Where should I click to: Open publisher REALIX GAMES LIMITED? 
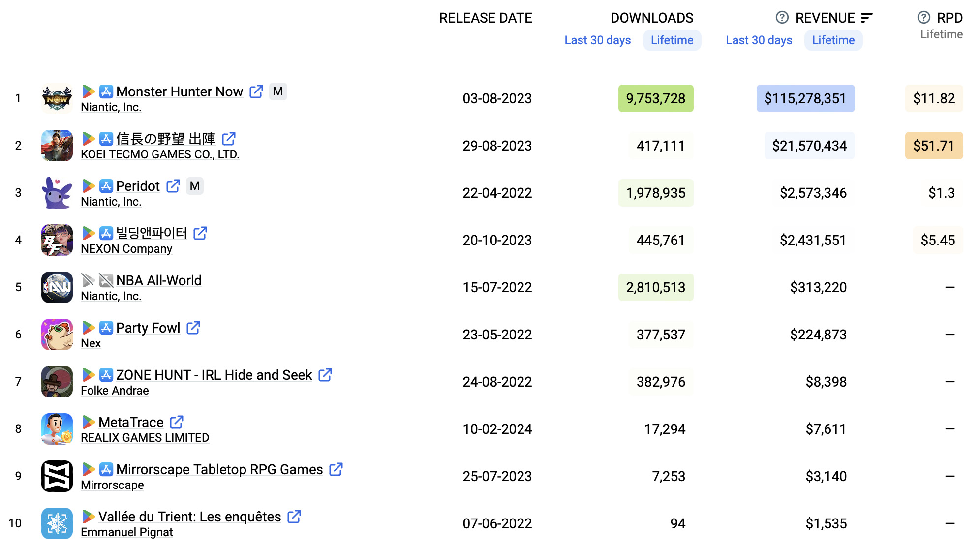click(145, 438)
